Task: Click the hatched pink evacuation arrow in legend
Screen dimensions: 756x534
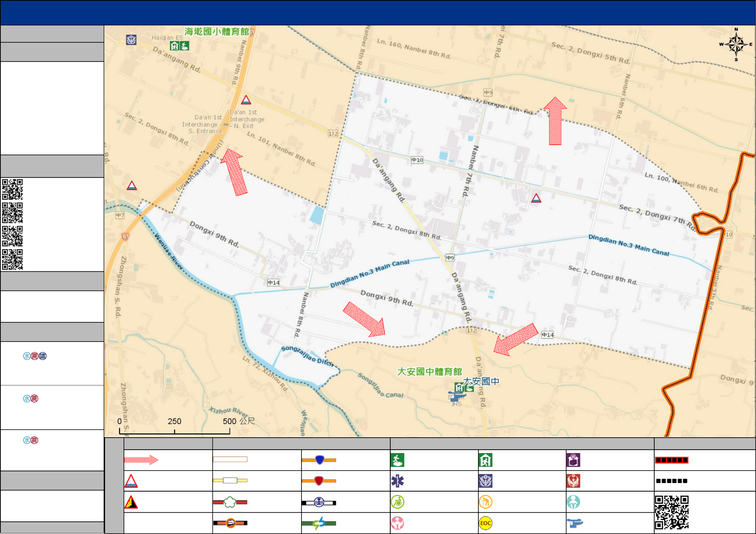Action: coord(141,460)
